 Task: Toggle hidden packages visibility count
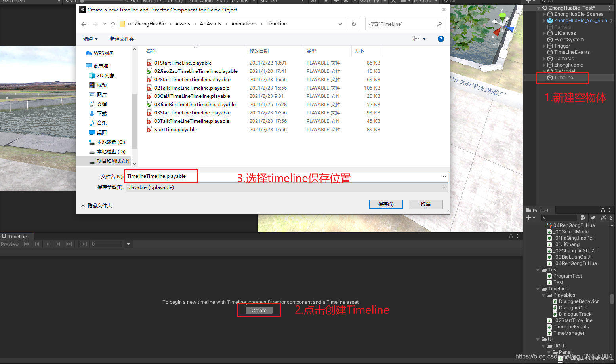coord(606,218)
